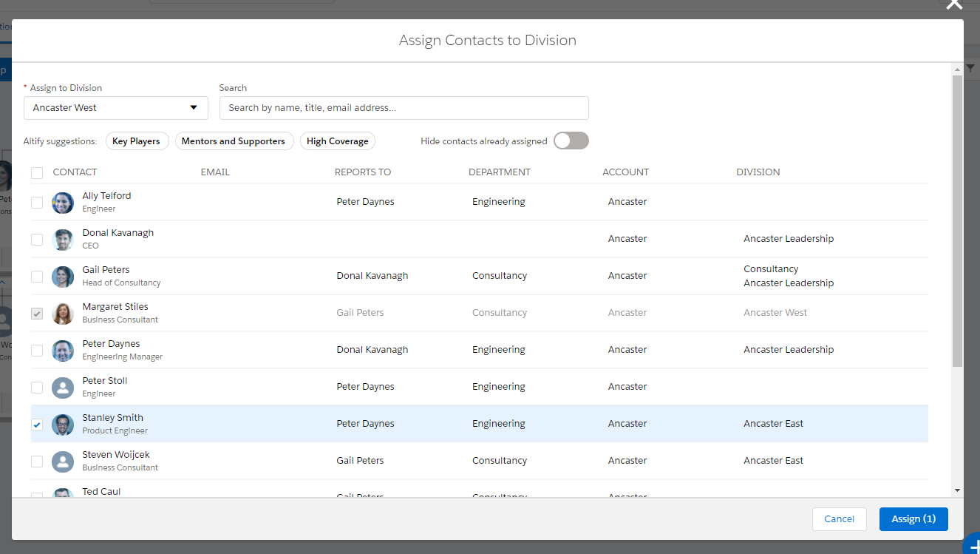Click Ally Telford's profile photo
Viewport: 980px width, 554px height.
[63, 203]
